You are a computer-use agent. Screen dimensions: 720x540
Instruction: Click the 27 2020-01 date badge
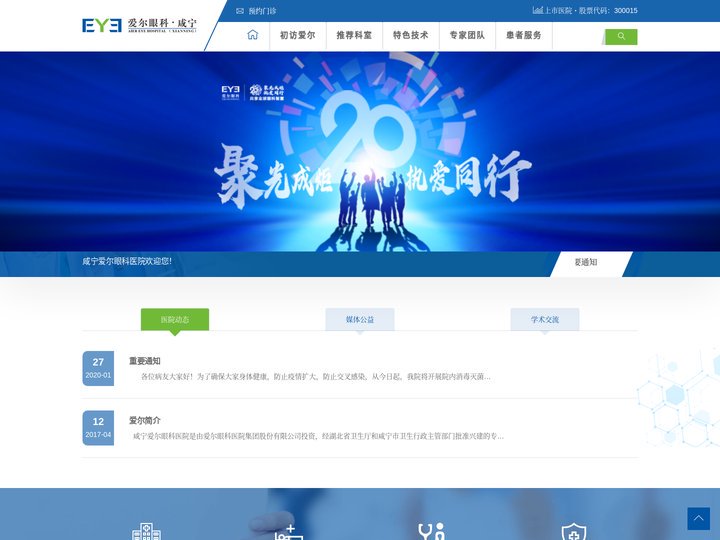(98, 368)
